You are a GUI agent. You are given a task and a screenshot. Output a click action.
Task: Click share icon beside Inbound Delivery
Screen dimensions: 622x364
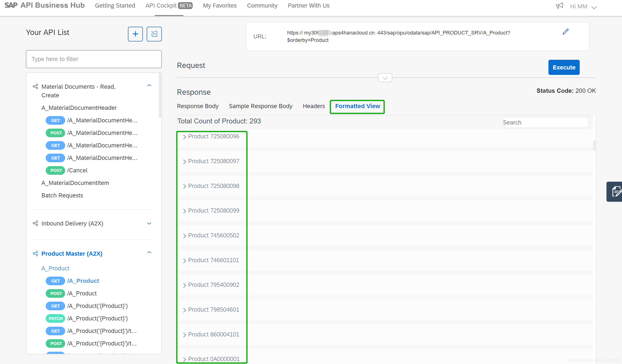35,223
